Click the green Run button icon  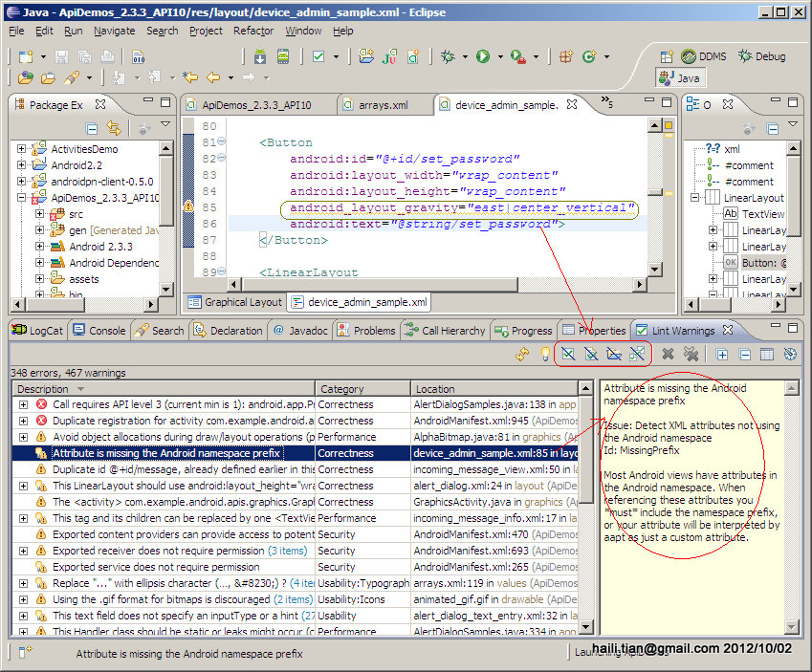483,56
